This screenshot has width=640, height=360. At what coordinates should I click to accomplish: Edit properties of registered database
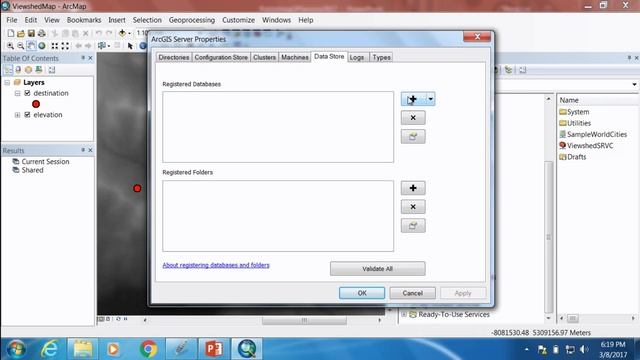[413, 137]
